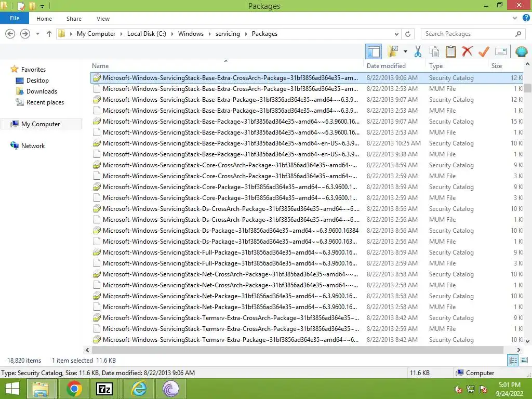
Task: Switch to the Share ribbon tab
Action: [x=74, y=19]
